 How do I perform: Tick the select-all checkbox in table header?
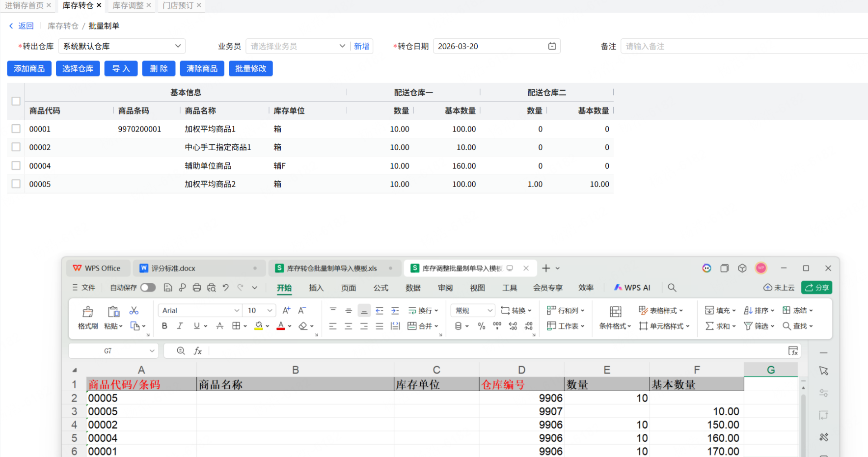(16, 101)
